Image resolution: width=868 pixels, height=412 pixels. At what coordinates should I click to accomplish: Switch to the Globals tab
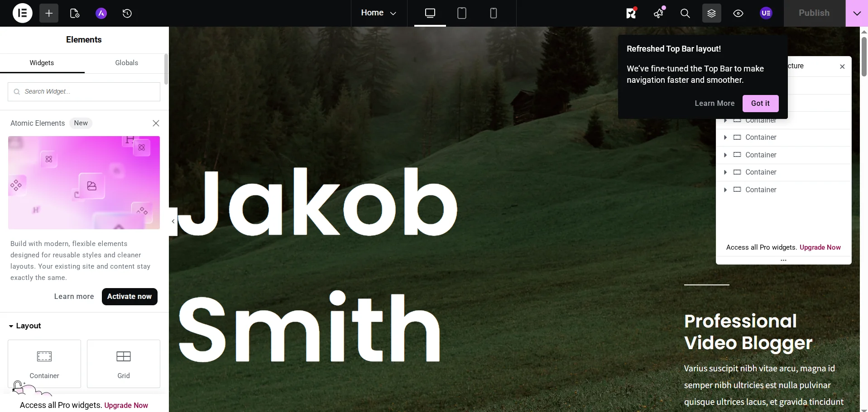[126, 63]
